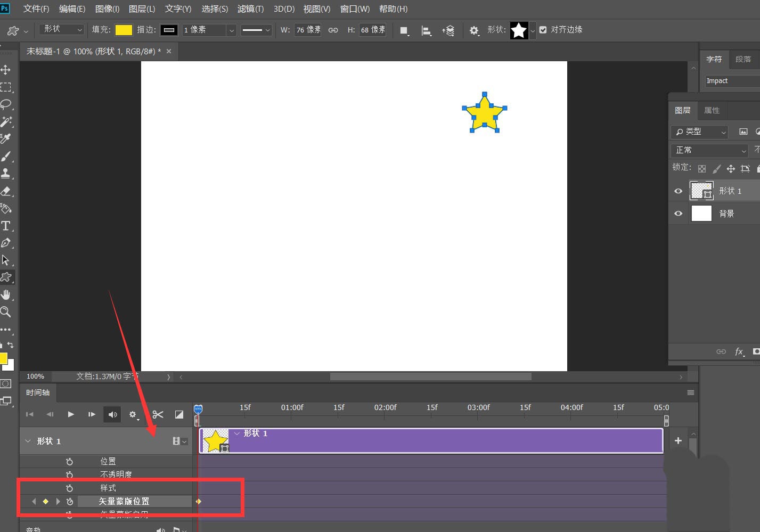Switch to the 段落 tab
The width and height of the screenshot is (760, 532).
click(743, 59)
